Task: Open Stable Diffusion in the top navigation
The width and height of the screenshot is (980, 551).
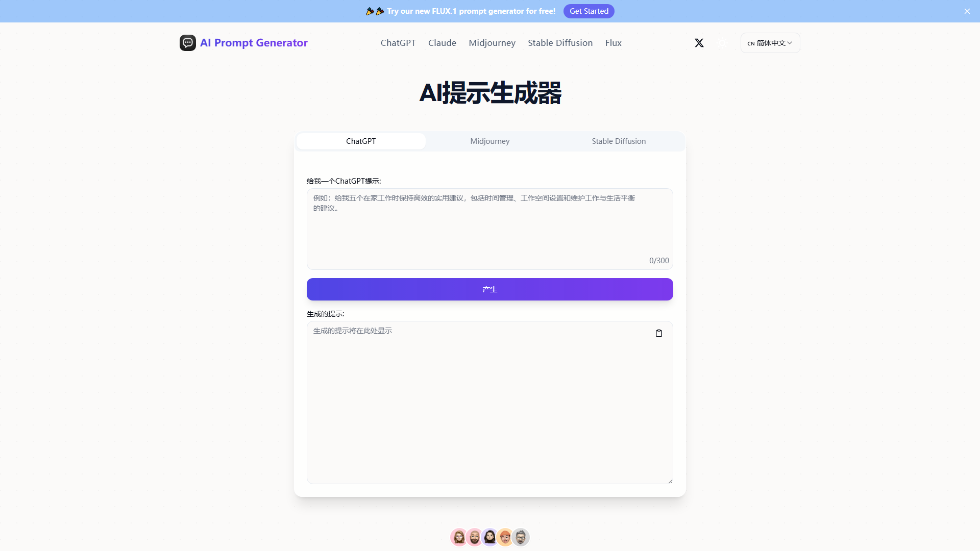Action: coord(560,43)
